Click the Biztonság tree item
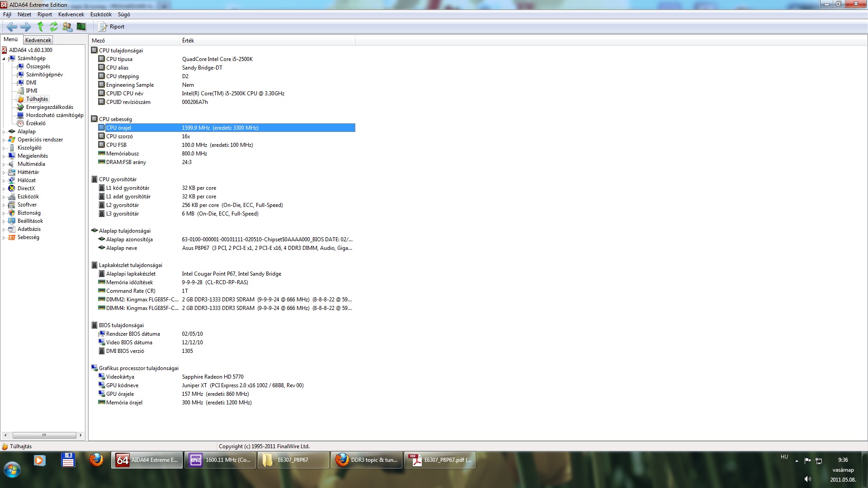Image resolution: width=868 pixels, height=488 pixels. click(29, 213)
